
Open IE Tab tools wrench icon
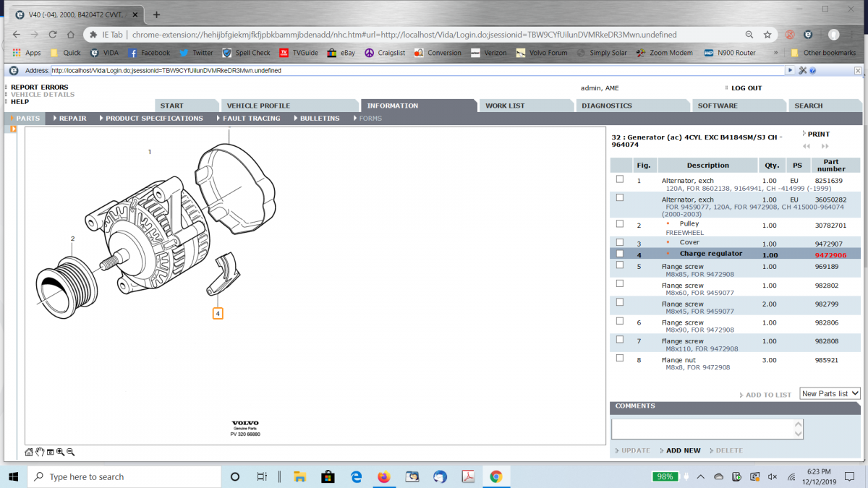click(x=802, y=70)
